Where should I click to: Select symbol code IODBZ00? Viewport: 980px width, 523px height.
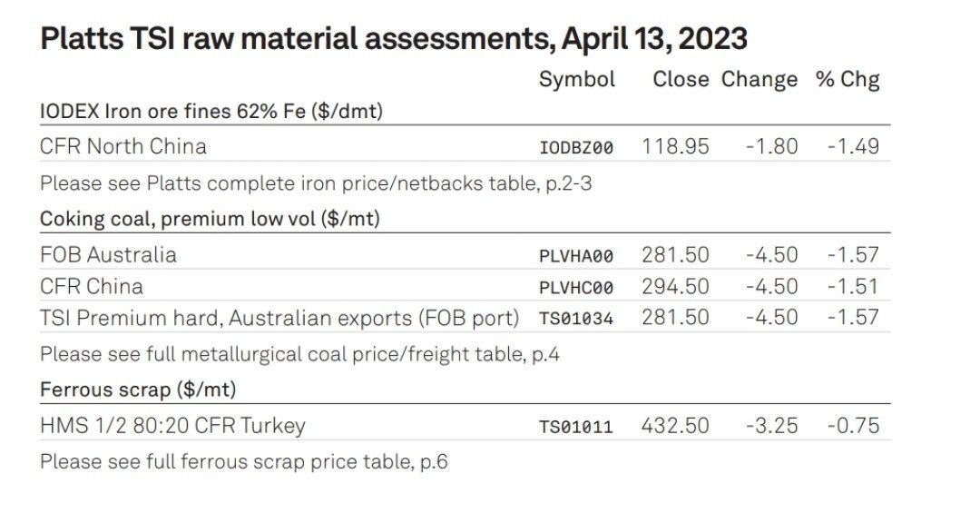pyautogui.click(x=576, y=148)
